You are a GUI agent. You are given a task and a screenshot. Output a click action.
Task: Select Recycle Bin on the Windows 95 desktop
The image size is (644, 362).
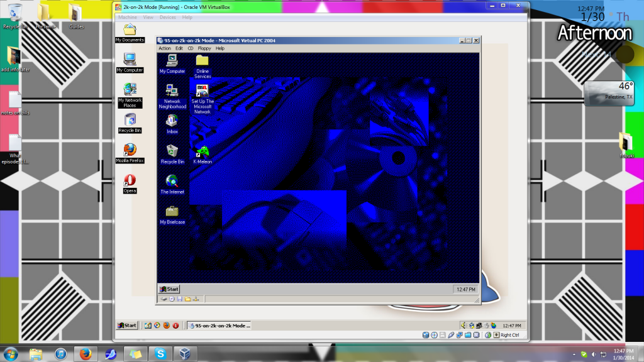(172, 155)
